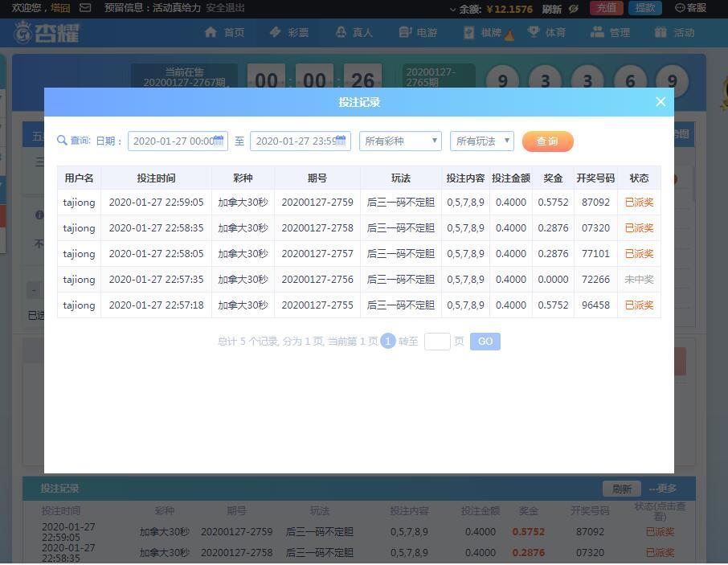
Task: Click the GO page jump button
Action: tap(485, 342)
